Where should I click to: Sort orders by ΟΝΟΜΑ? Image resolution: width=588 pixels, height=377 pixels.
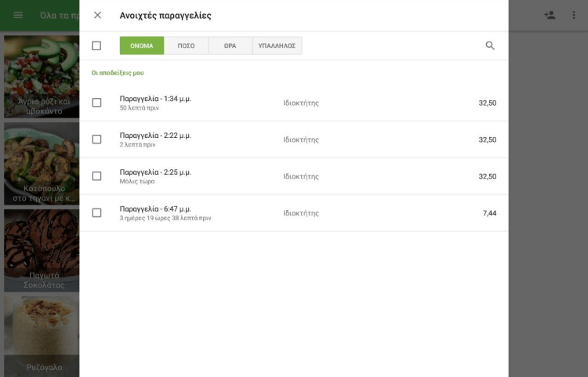pyautogui.click(x=142, y=45)
